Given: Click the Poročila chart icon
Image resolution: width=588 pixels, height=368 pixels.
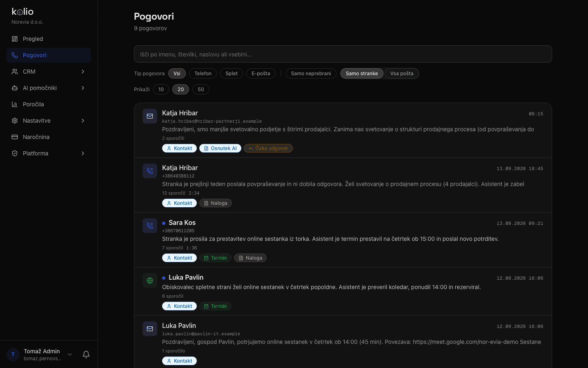Looking at the screenshot, I should coord(15,104).
